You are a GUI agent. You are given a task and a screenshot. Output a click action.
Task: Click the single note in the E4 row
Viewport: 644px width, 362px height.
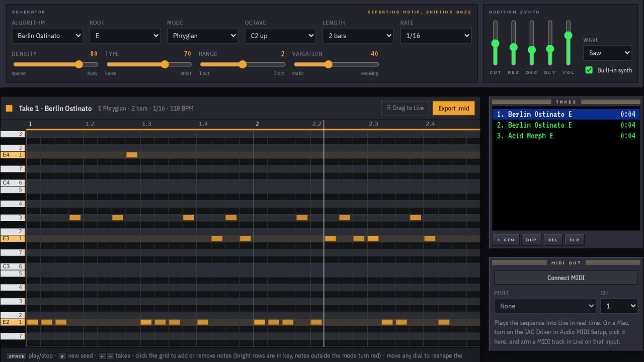click(132, 155)
